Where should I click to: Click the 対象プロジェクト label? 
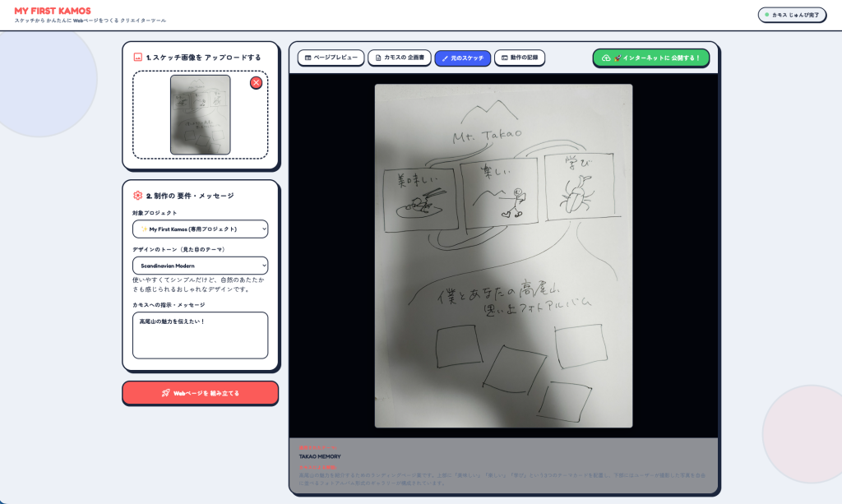[x=155, y=213]
